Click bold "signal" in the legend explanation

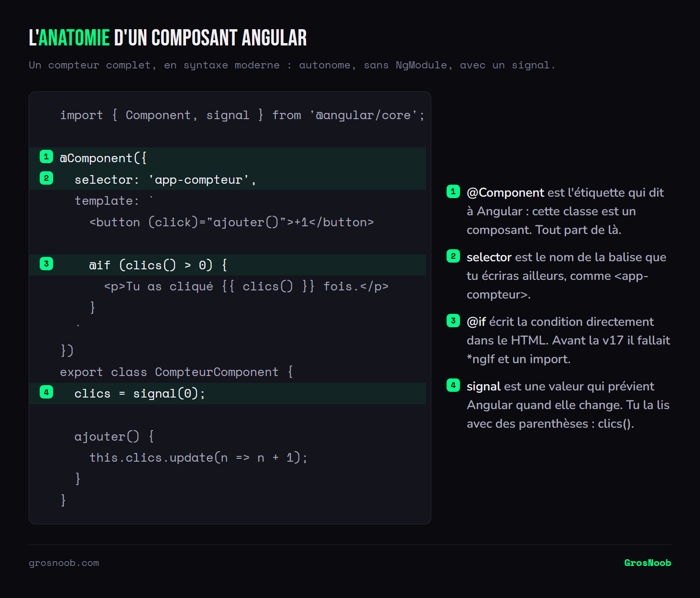click(483, 387)
